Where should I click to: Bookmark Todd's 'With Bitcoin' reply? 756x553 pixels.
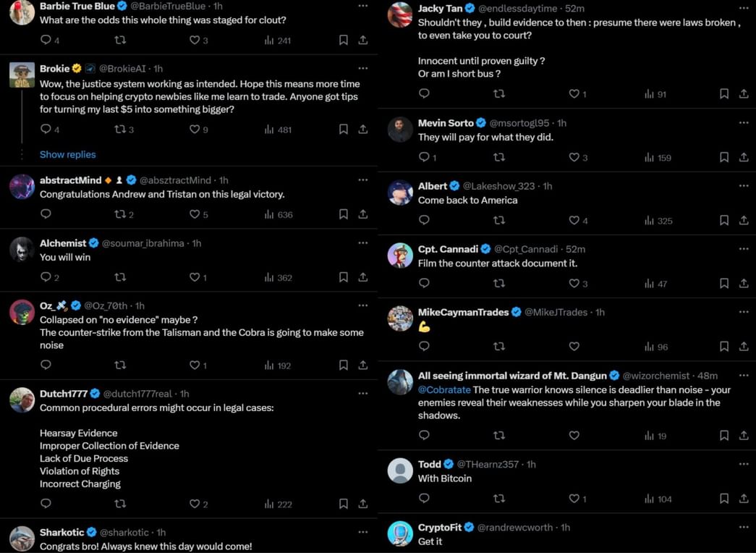point(723,499)
